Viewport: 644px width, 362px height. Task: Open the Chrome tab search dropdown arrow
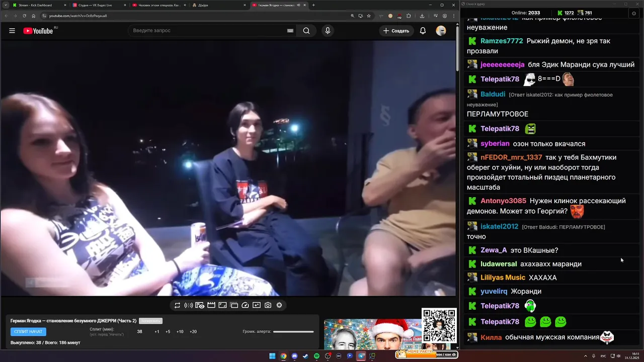click(x=5, y=5)
